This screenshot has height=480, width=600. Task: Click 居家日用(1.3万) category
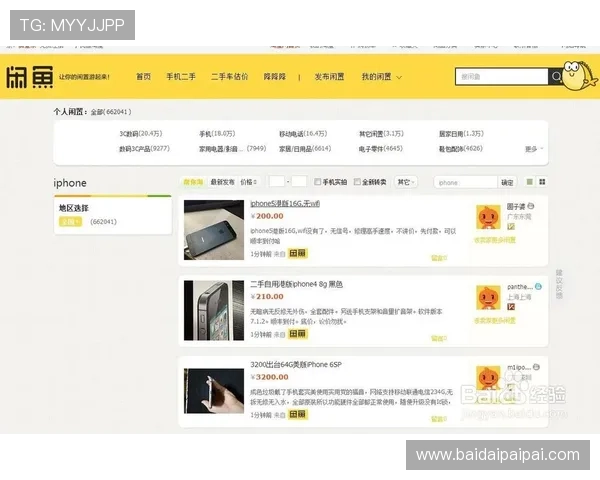click(x=461, y=134)
